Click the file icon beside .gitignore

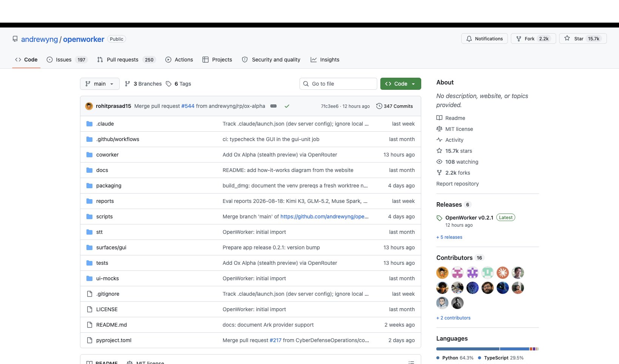click(89, 294)
